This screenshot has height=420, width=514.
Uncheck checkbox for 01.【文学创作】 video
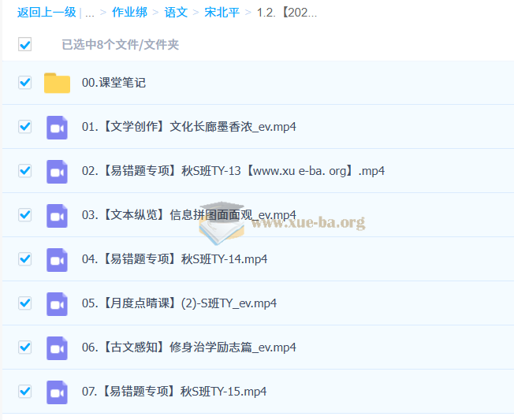(x=25, y=127)
